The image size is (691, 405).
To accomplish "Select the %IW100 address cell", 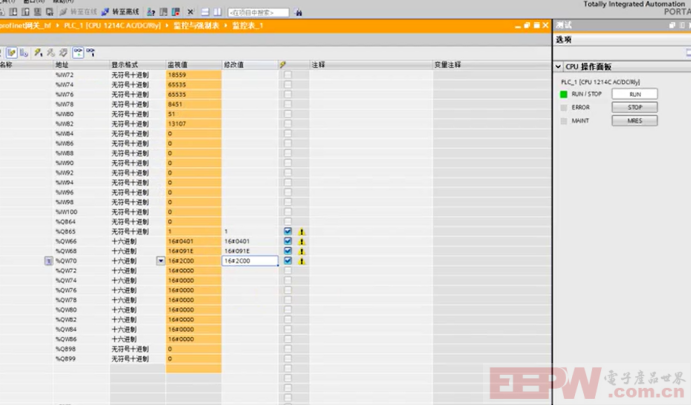I will pyautogui.click(x=82, y=212).
